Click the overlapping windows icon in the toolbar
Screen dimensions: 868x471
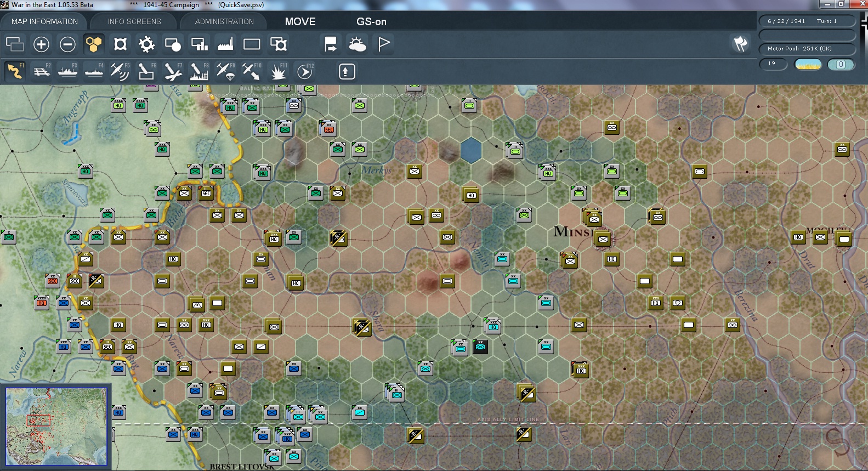pyautogui.click(x=15, y=44)
